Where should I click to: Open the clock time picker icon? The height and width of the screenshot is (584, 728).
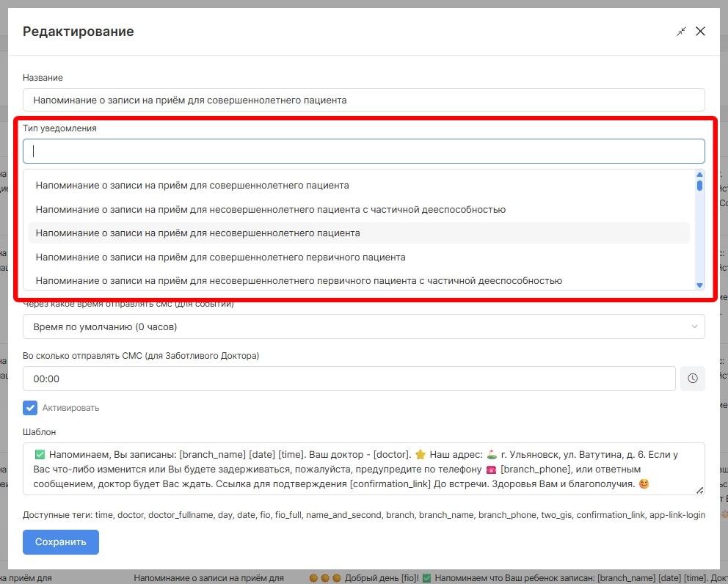(693, 379)
